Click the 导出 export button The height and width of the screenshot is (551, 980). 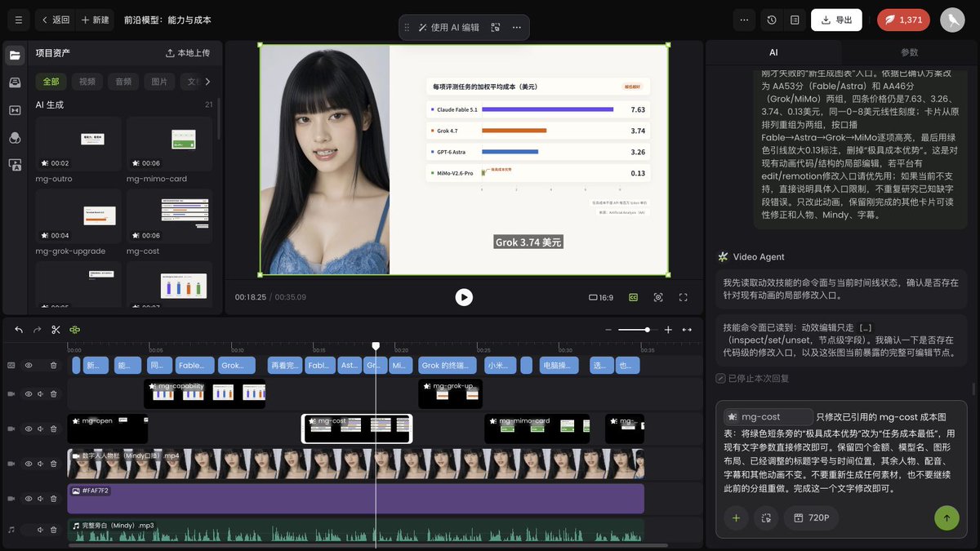coord(836,20)
